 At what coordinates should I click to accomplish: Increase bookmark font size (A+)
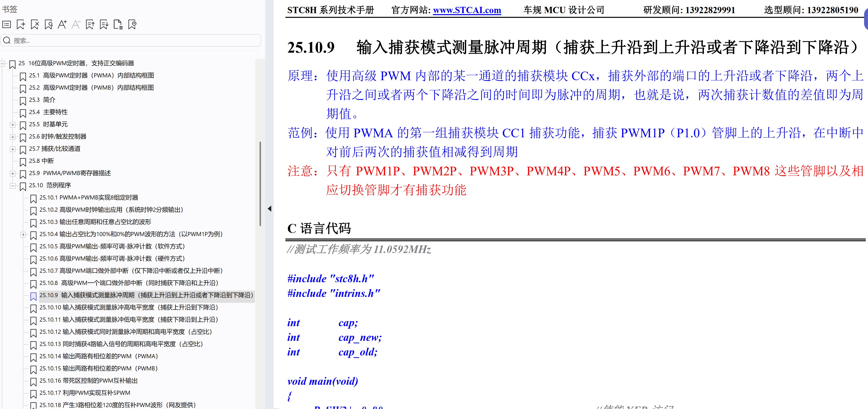(x=62, y=24)
